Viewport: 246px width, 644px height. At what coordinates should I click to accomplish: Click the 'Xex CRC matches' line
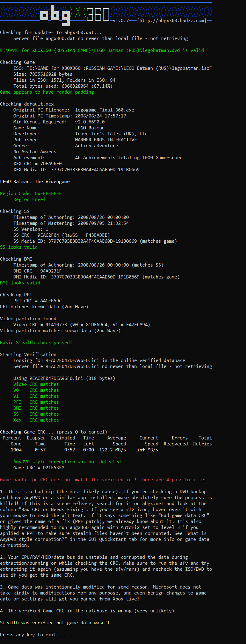36,420
